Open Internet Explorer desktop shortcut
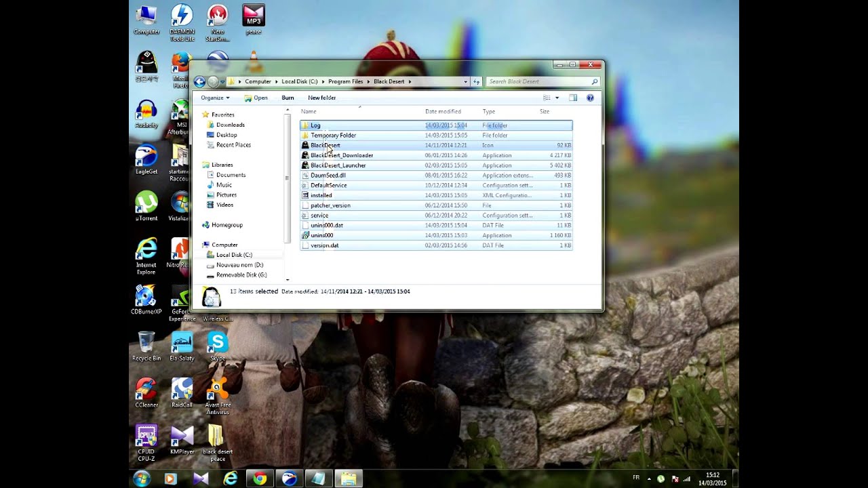Viewport: 868px width, 488px height. pos(146,256)
